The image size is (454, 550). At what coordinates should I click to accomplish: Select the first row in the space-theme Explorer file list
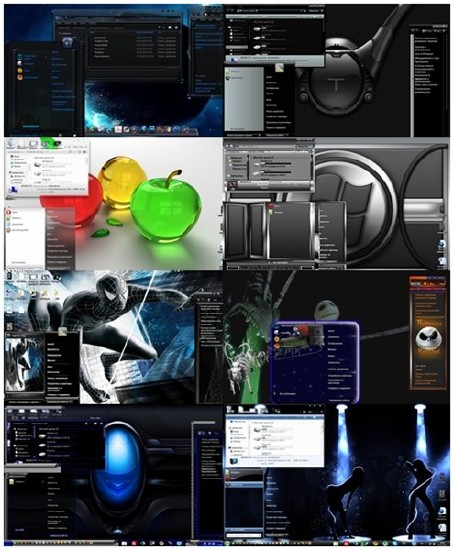tap(135, 38)
